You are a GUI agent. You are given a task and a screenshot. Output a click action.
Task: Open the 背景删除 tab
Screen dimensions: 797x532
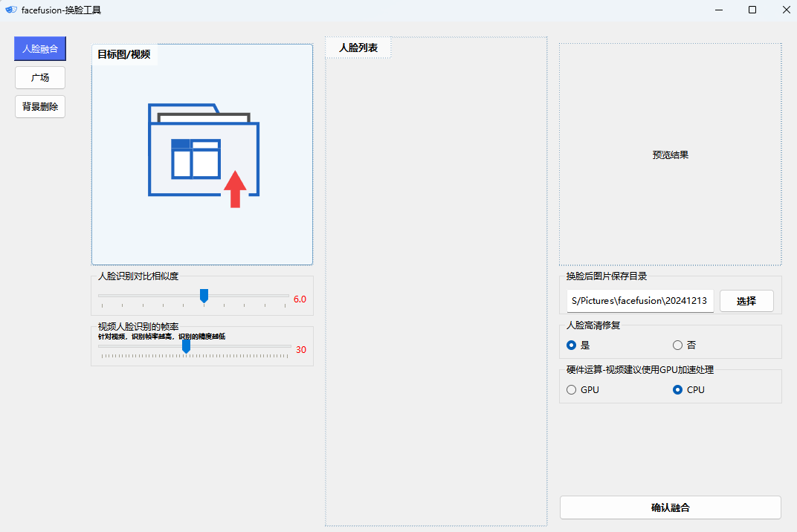coord(40,106)
